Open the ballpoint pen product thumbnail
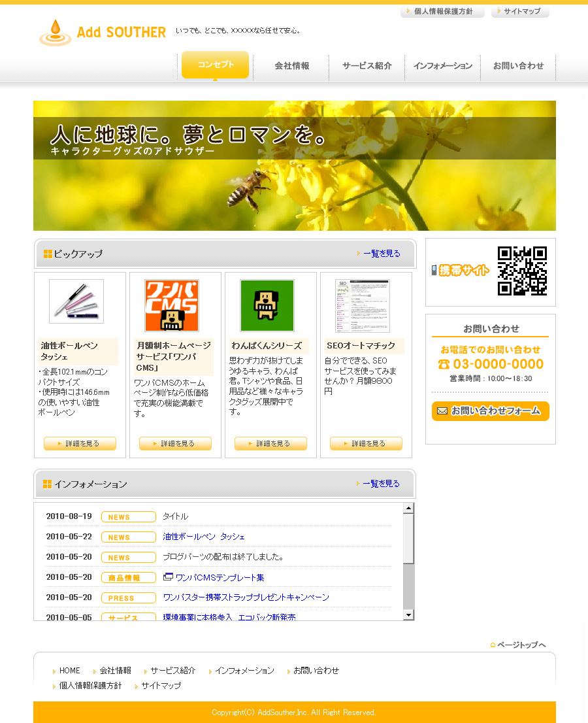 (76, 301)
